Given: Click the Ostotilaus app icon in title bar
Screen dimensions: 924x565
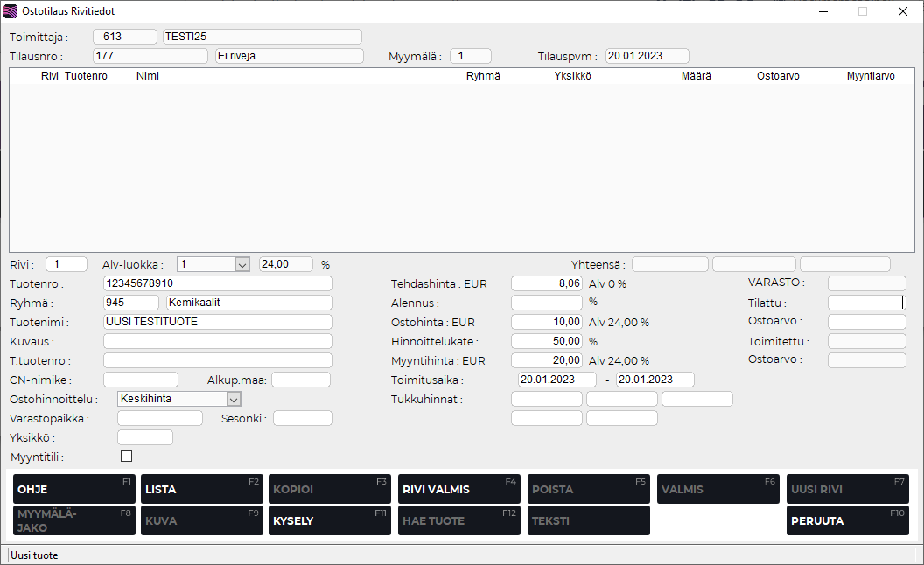Looking at the screenshot, I should [11, 11].
